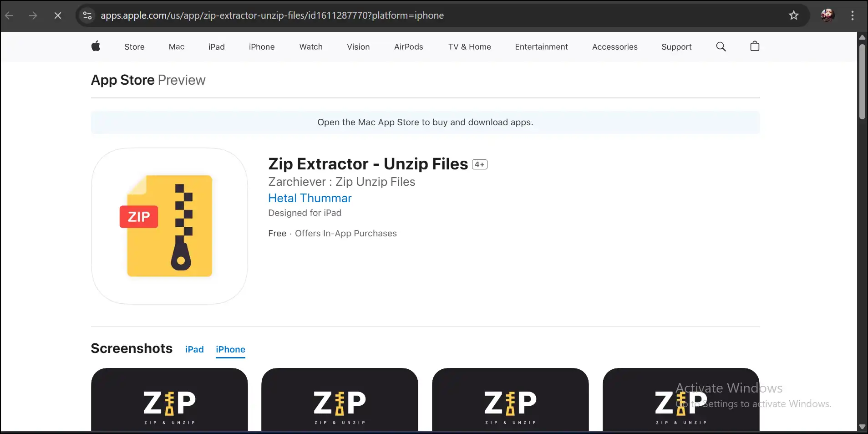The width and height of the screenshot is (868, 434).
Task: Click browser forward arrow
Action: [x=33, y=15]
